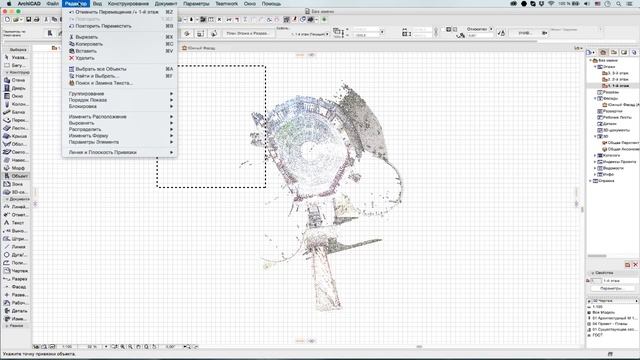This screenshot has height=360, width=640.
Task: Collapse the Конструирование toolbox group
Action: point(7,72)
